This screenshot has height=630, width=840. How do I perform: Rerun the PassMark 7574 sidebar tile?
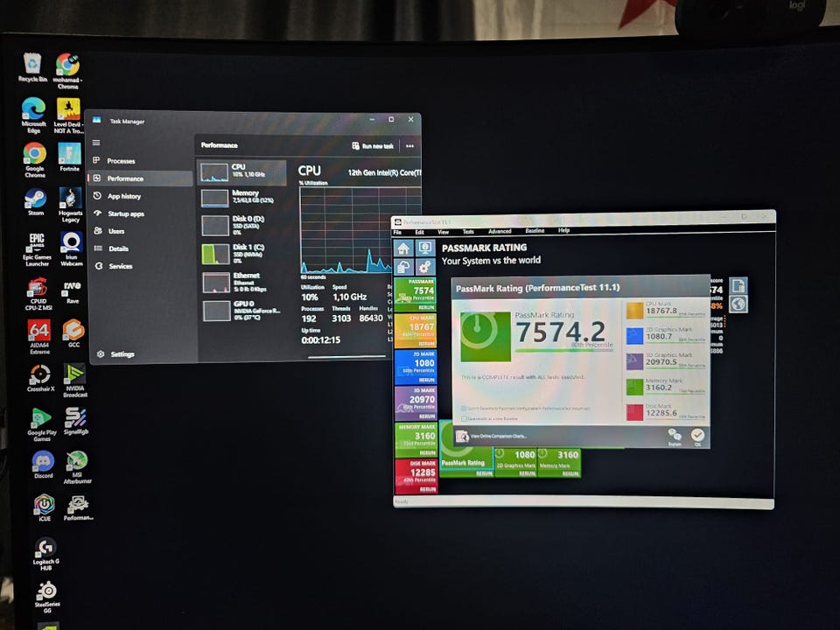tap(426, 307)
